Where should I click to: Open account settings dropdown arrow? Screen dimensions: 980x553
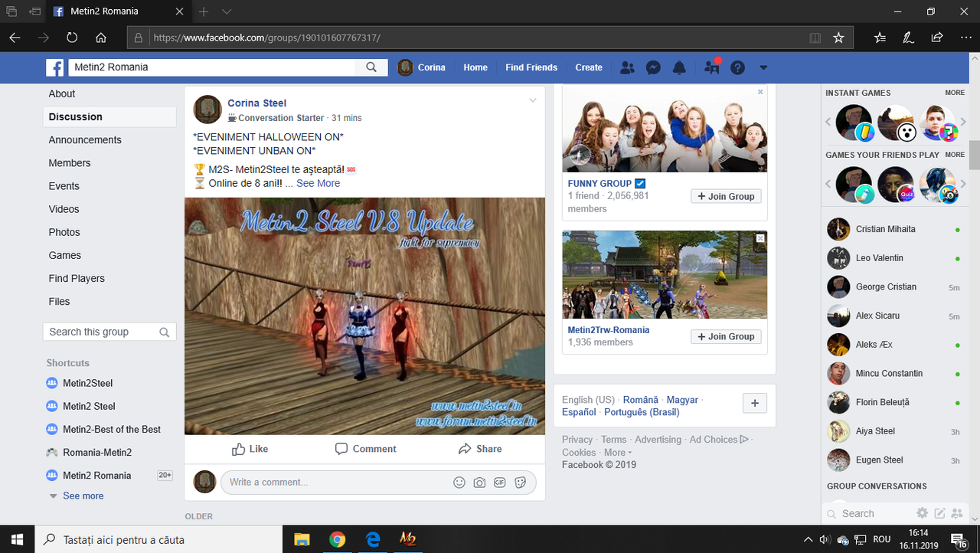[763, 67]
